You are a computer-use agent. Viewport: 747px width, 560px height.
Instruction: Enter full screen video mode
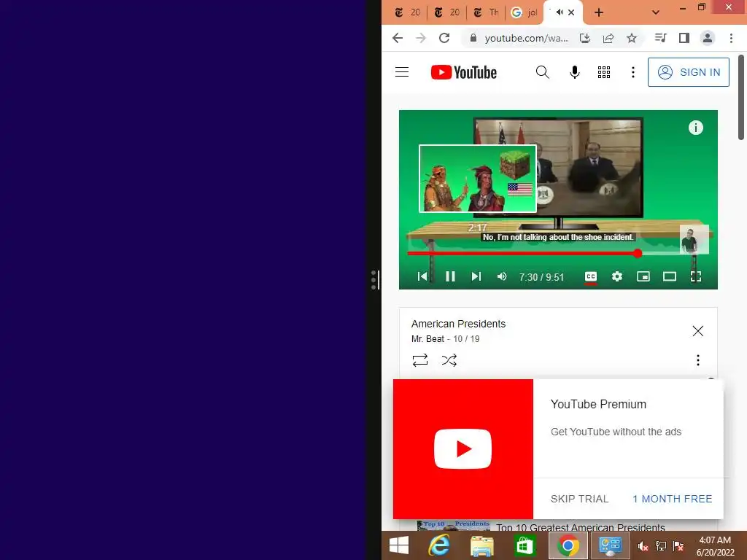(x=695, y=276)
